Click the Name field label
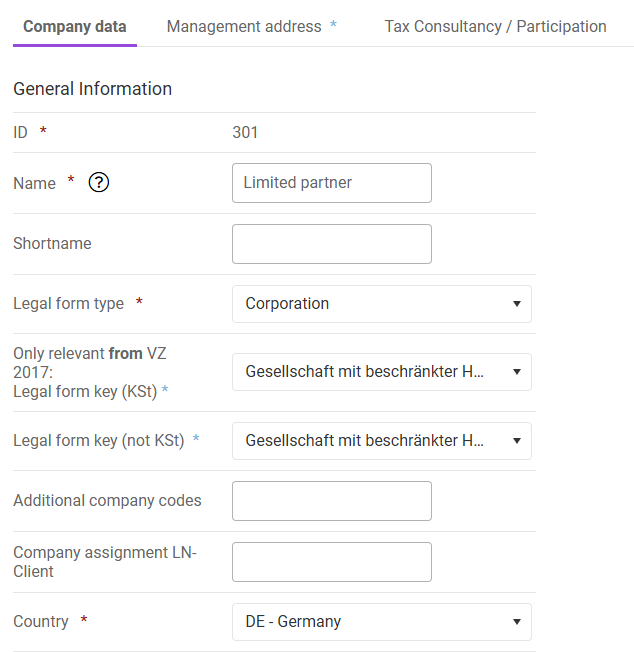The width and height of the screenshot is (634, 652). 35,183
